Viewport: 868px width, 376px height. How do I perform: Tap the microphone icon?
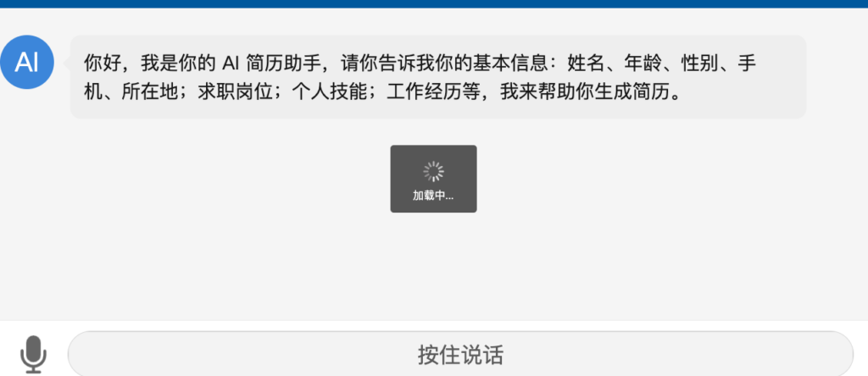point(33,355)
